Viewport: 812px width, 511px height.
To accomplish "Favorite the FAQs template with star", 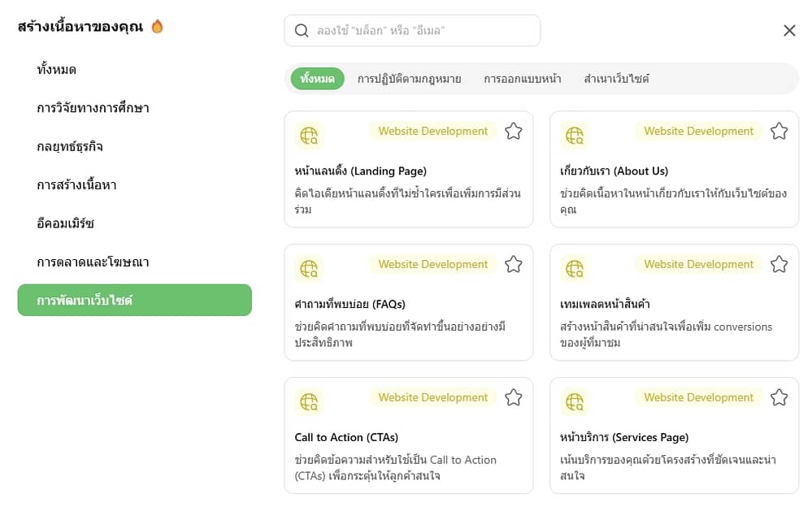I will pos(513,265).
